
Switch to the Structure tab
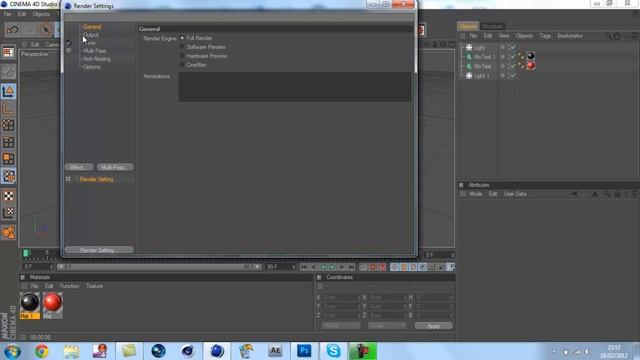tap(492, 26)
